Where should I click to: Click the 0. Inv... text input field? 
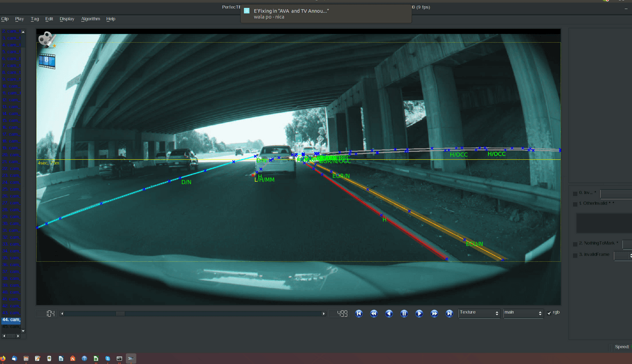coord(616,193)
